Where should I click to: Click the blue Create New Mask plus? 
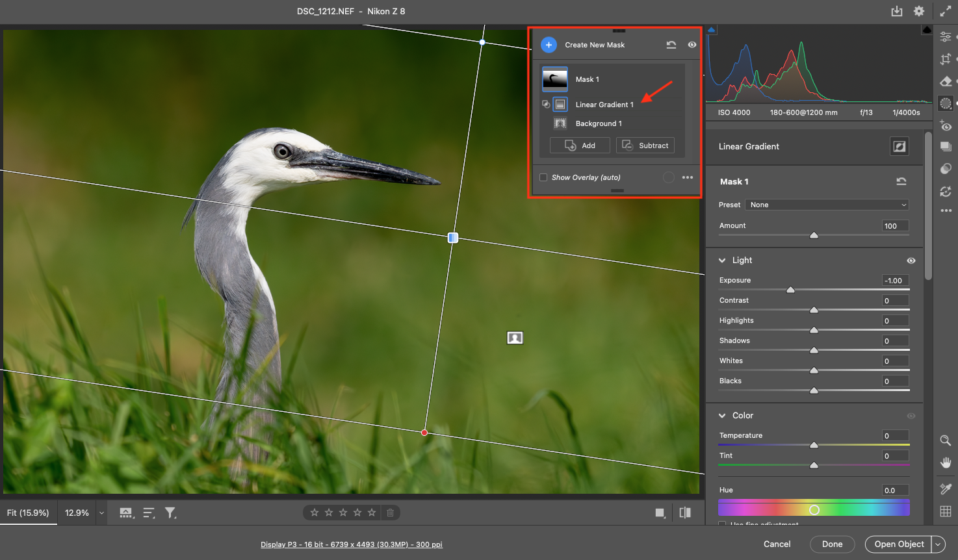(549, 45)
